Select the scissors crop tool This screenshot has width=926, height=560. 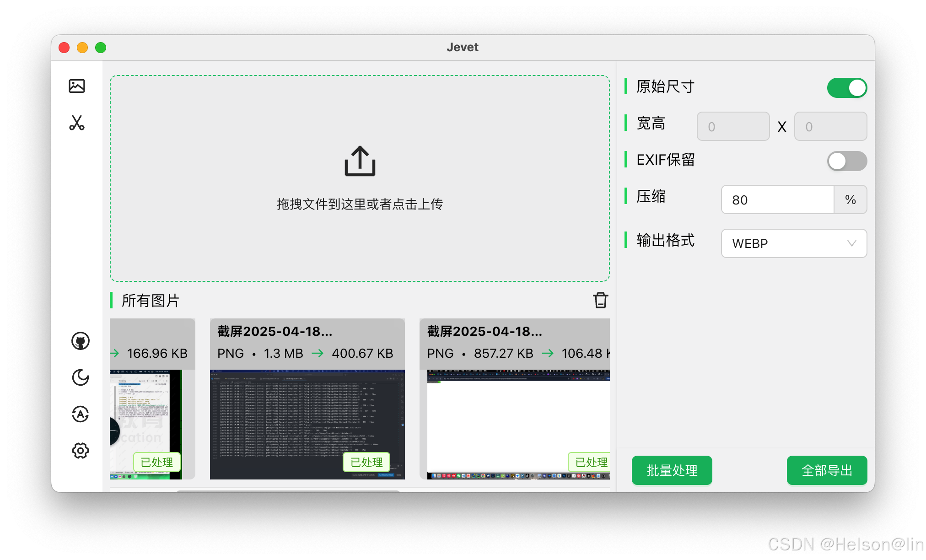(x=77, y=123)
